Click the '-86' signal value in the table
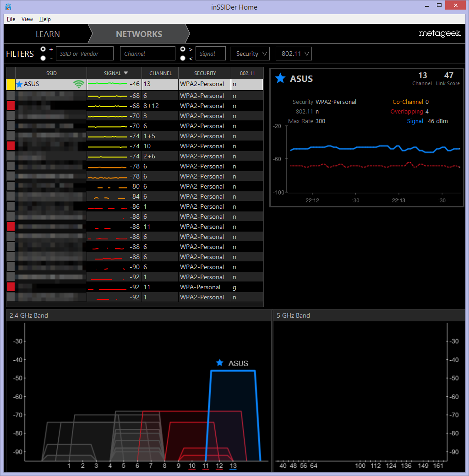Image resolution: width=469 pixels, height=476 pixels. click(x=135, y=206)
